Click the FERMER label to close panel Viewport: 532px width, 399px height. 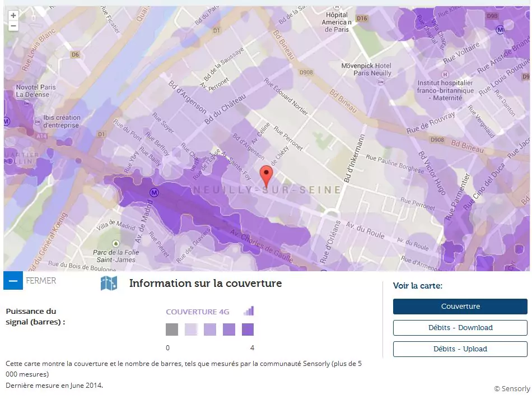coord(41,280)
